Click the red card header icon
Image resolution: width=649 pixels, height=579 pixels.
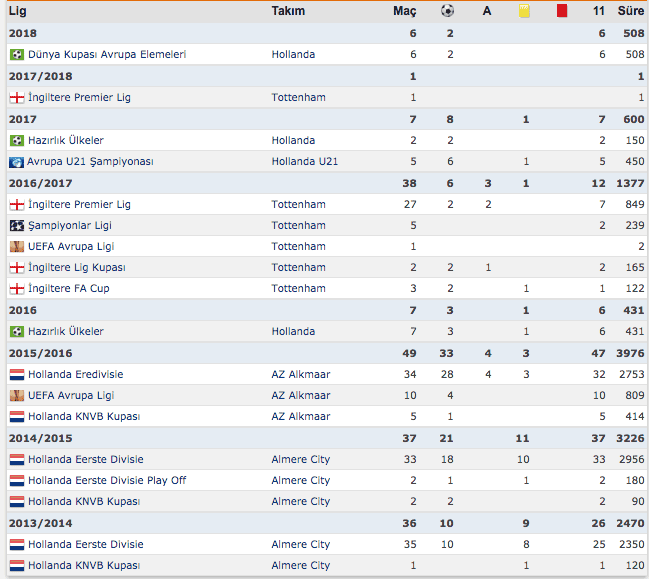(562, 11)
